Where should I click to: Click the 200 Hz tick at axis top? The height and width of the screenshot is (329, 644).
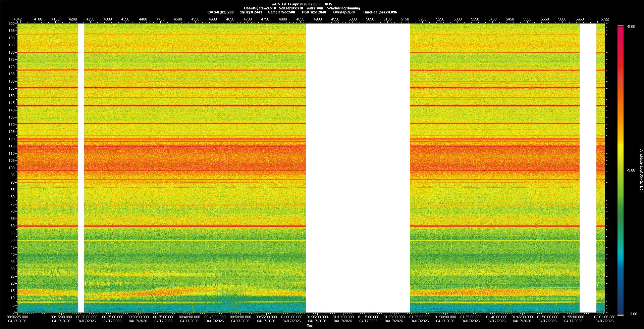click(x=11, y=23)
